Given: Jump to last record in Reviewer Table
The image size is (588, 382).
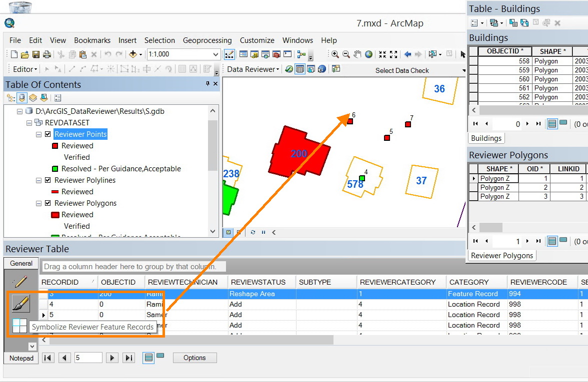Looking at the screenshot, I should 128,358.
